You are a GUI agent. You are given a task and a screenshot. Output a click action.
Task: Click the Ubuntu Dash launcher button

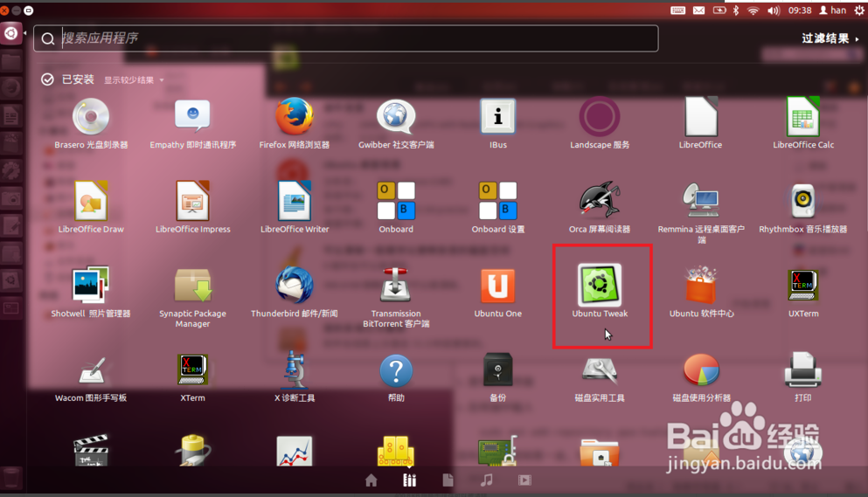click(x=11, y=34)
